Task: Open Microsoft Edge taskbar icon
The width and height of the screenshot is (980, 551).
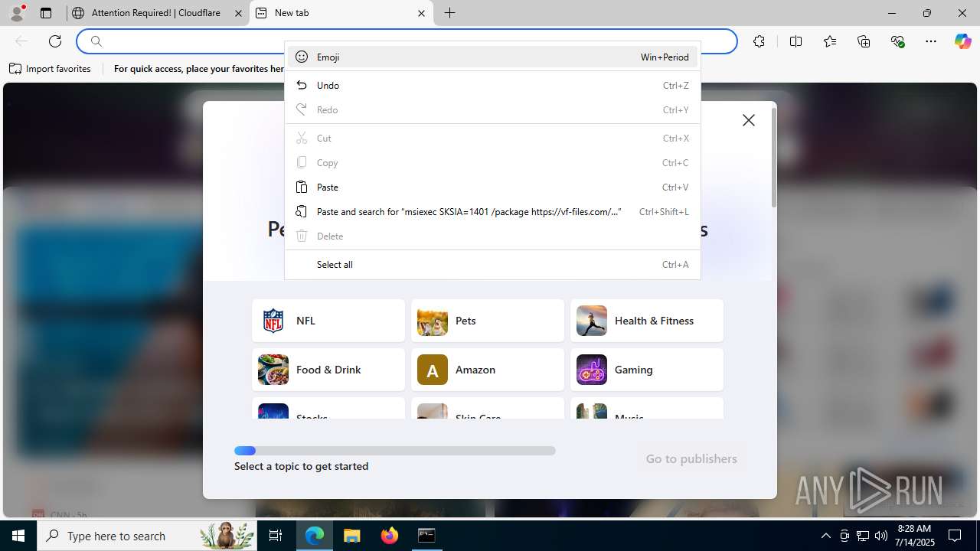Action: click(315, 536)
